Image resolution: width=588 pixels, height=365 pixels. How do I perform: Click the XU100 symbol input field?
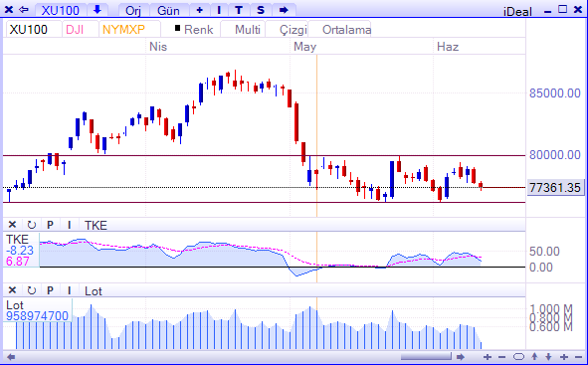pyautogui.click(x=34, y=29)
